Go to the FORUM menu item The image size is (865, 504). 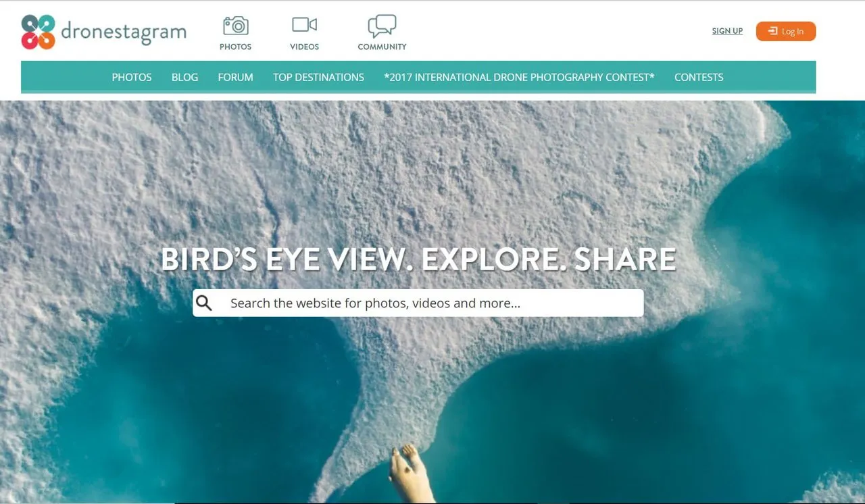235,77
